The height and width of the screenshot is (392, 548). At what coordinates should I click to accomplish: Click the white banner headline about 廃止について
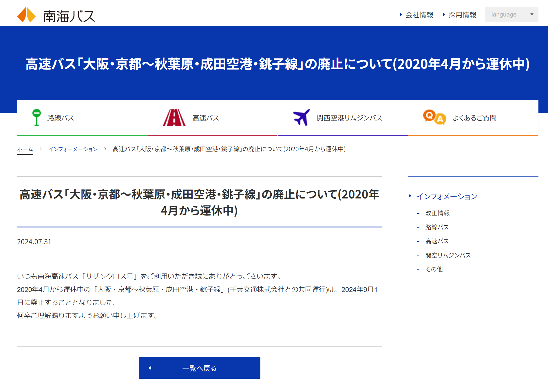277,64
